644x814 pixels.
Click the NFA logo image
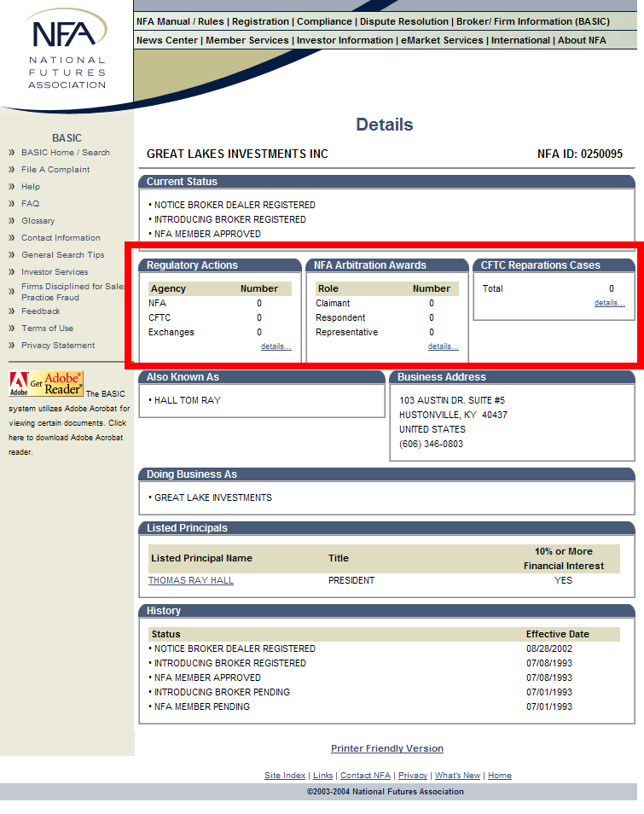click(67, 49)
